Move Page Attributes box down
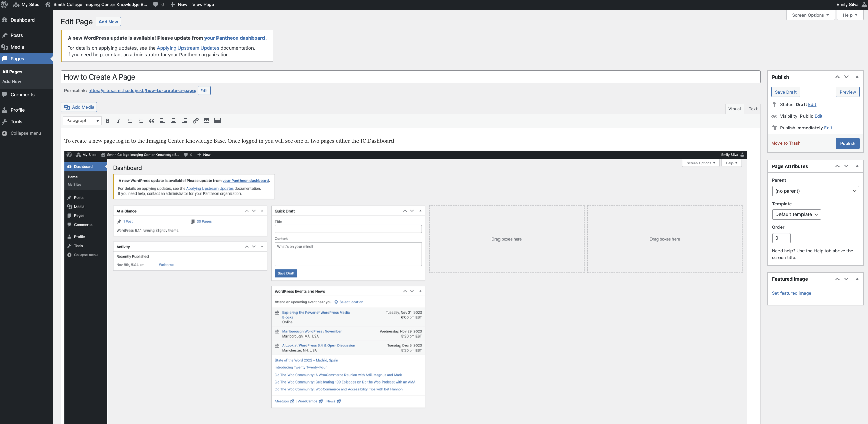 click(846, 166)
